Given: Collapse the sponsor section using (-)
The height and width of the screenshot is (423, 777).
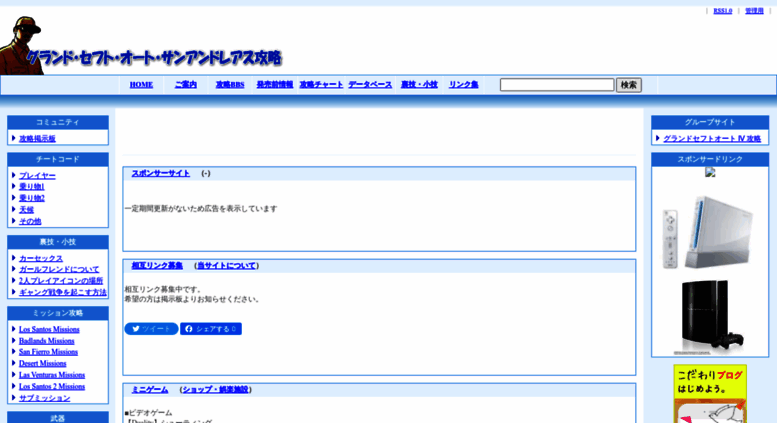Looking at the screenshot, I should (x=206, y=173).
